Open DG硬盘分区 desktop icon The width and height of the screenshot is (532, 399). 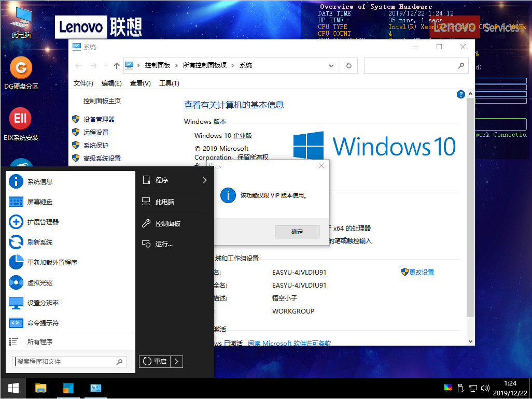(21, 73)
